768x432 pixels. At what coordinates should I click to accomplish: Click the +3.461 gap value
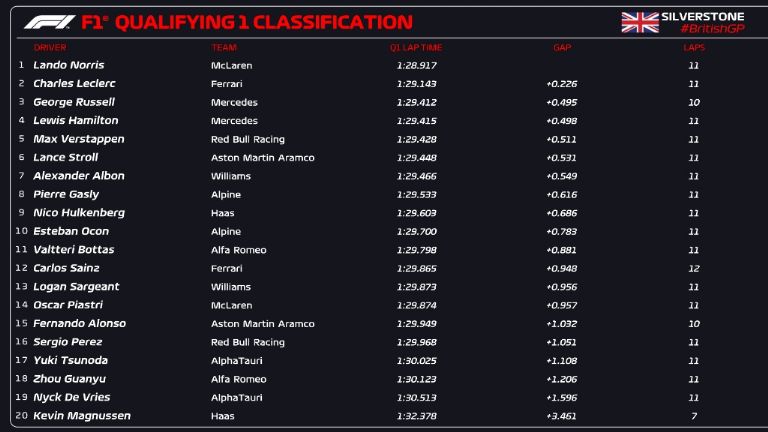click(561, 416)
